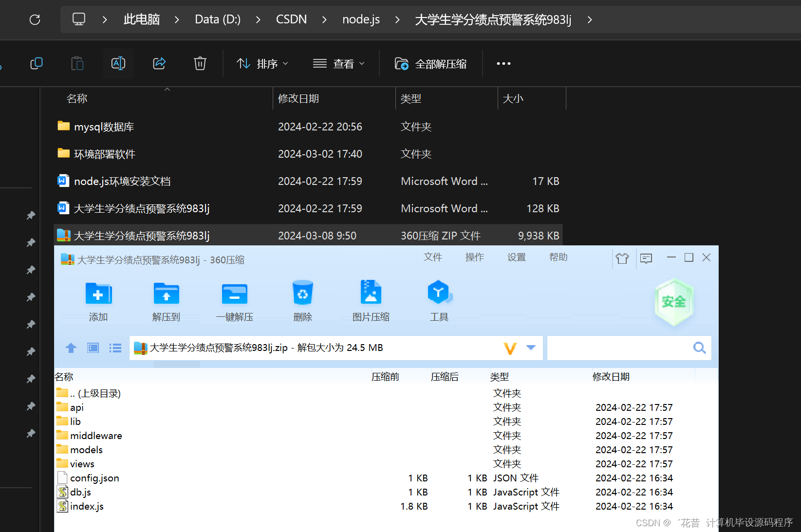Open the 帮助 menu in 360压缩
801x532 pixels.
(558, 257)
